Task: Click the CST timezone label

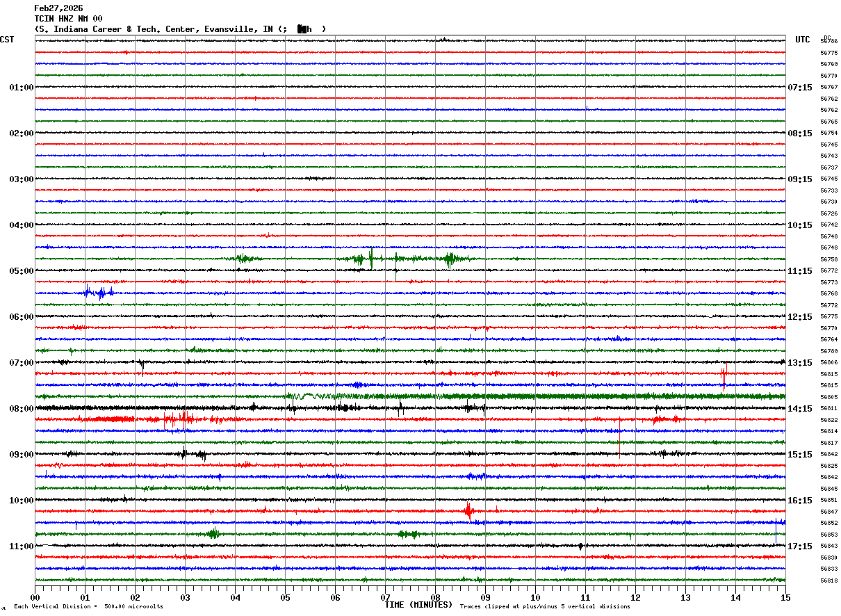Action: (x=7, y=40)
